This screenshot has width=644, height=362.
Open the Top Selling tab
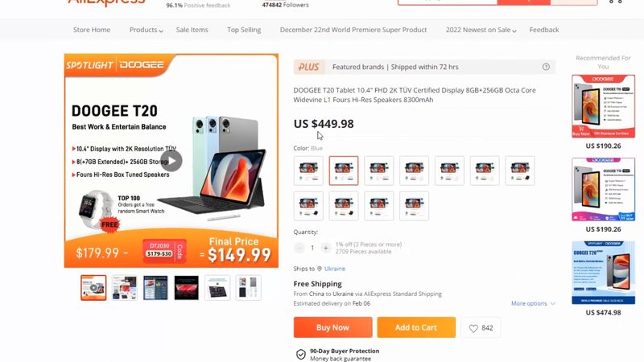[x=244, y=30]
